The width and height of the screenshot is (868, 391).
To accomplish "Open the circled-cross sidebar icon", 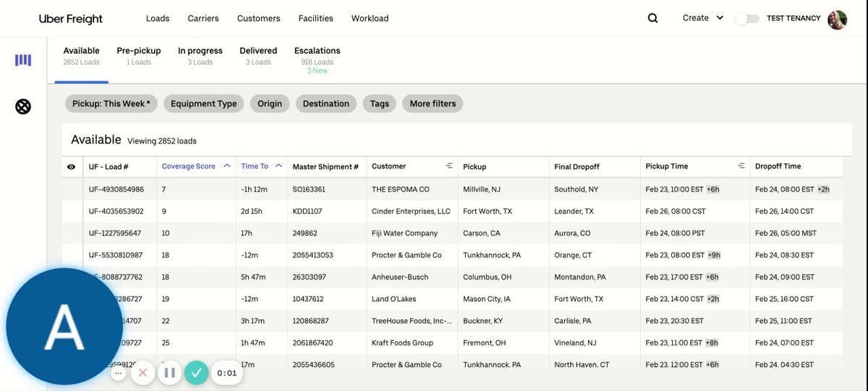I will pyautogui.click(x=23, y=107).
